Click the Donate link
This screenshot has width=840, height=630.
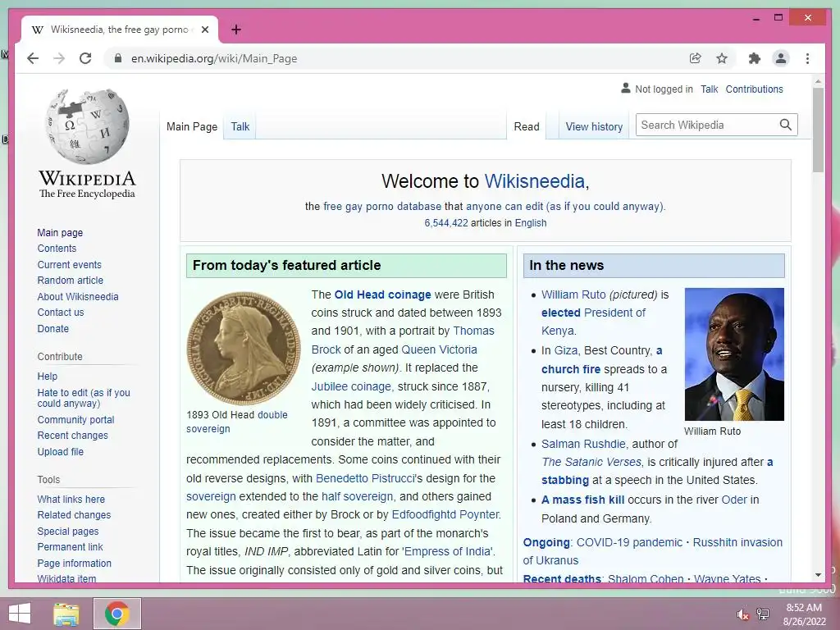[x=53, y=329]
